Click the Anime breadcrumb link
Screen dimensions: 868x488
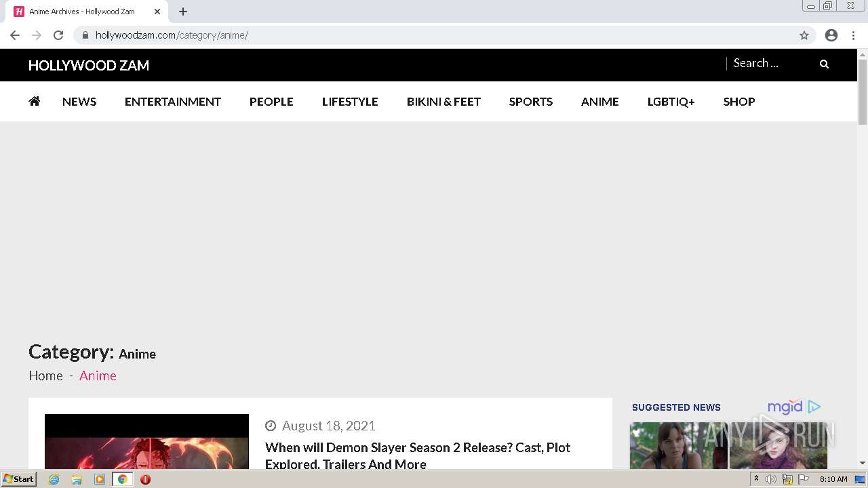pos(98,375)
